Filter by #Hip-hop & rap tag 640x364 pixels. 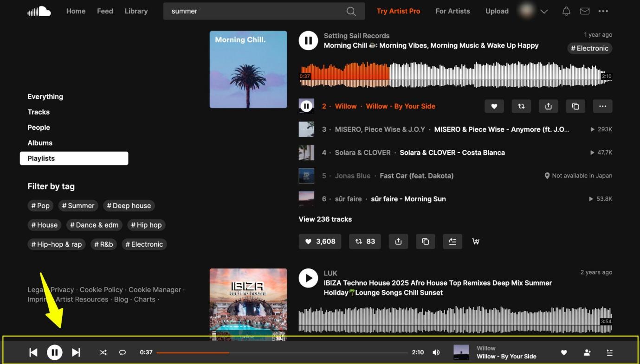(57, 244)
